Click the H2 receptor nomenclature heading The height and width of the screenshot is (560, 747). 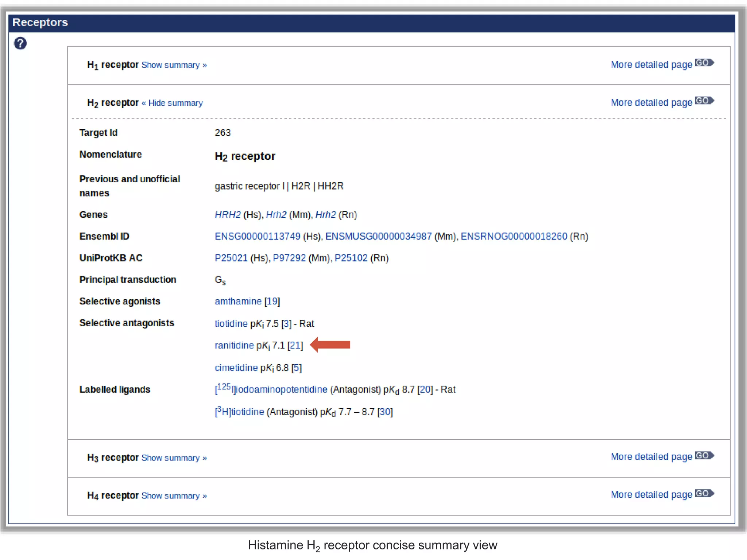click(245, 156)
